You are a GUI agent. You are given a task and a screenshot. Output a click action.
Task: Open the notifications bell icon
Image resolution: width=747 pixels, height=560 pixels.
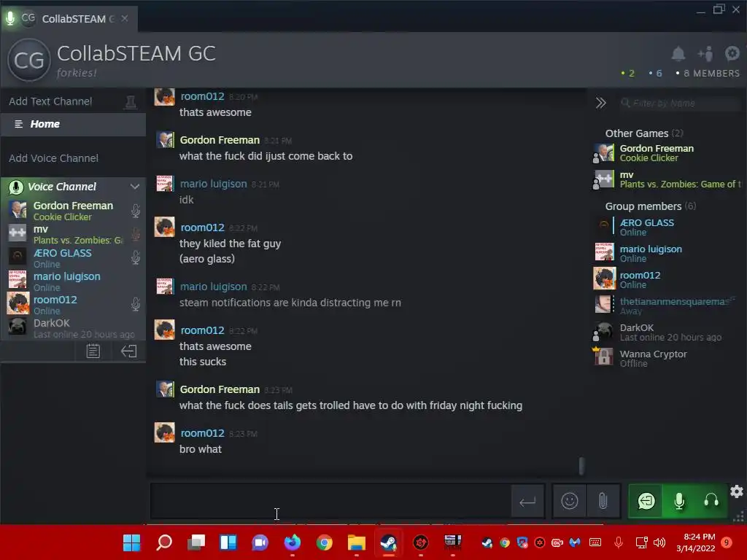coord(678,54)
